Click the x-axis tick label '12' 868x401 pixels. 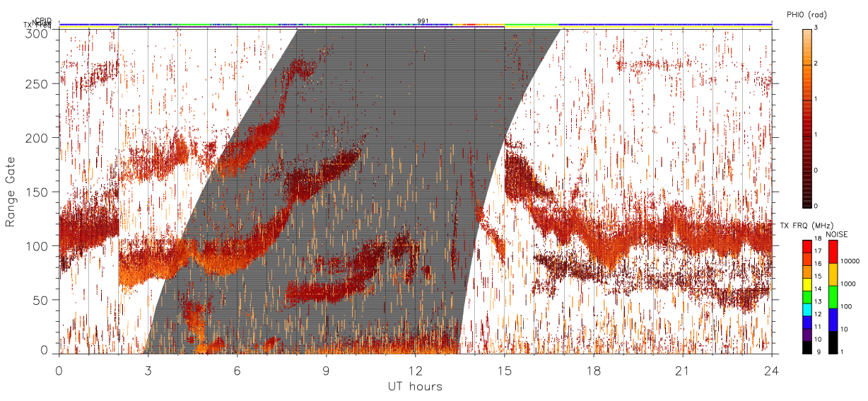[x=415, y=370]
